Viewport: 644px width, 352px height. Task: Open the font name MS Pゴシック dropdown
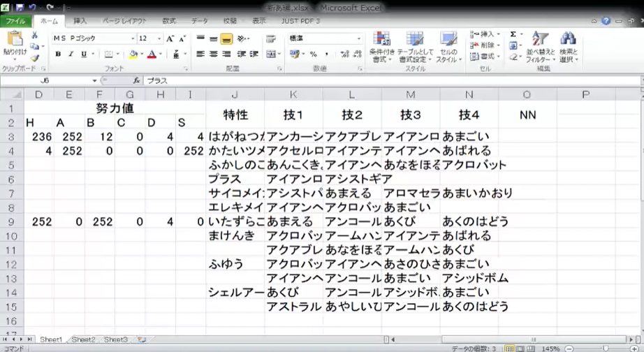click(x=133, y=38)
